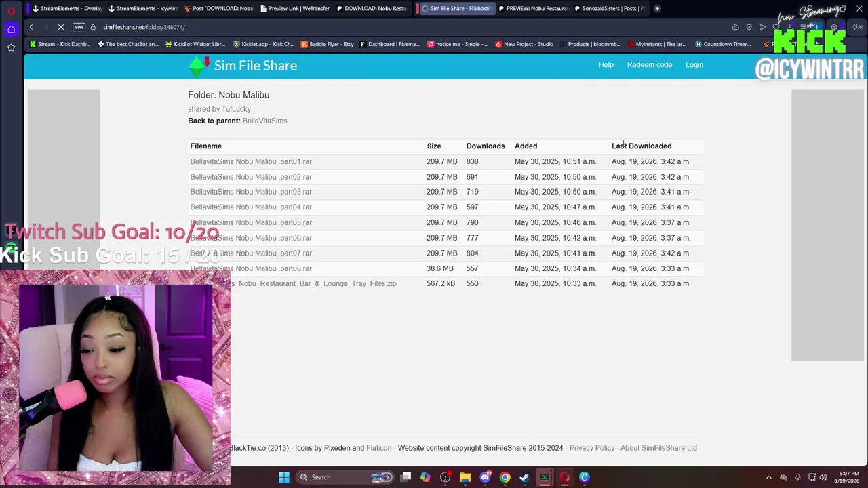The image size is (868, 488).
Task: Take a snapshot with the camera icon
Action: (735, 27)
